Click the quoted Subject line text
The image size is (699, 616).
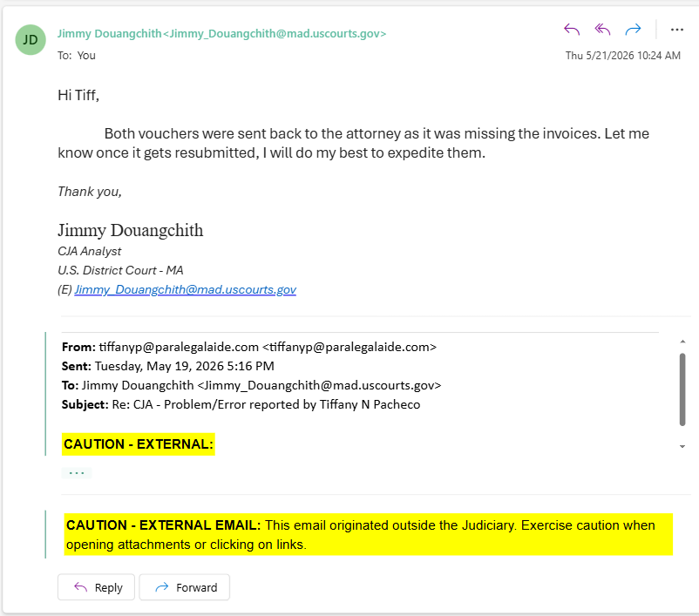pos(241,404)
